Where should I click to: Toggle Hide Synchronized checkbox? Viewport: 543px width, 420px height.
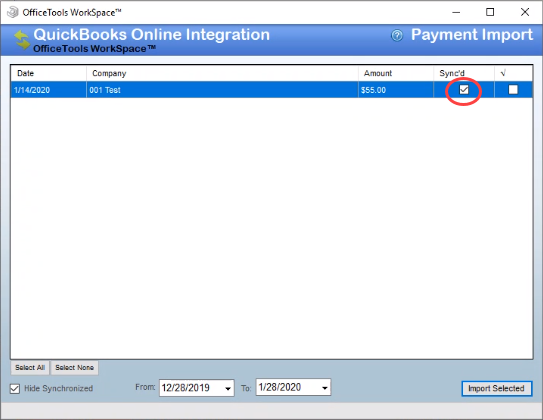15,388
